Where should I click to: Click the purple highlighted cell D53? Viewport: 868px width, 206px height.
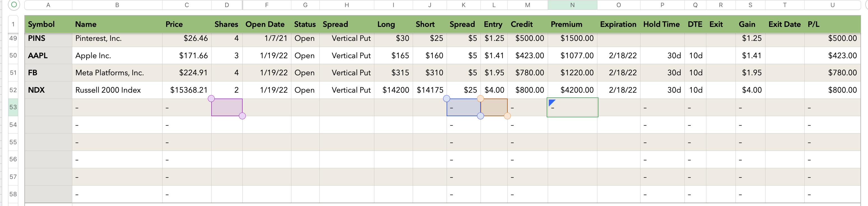(226, 107)
